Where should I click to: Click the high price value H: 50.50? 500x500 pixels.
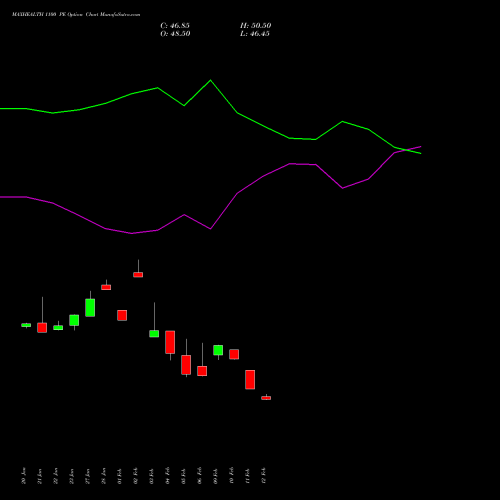[x=256, y=26]
